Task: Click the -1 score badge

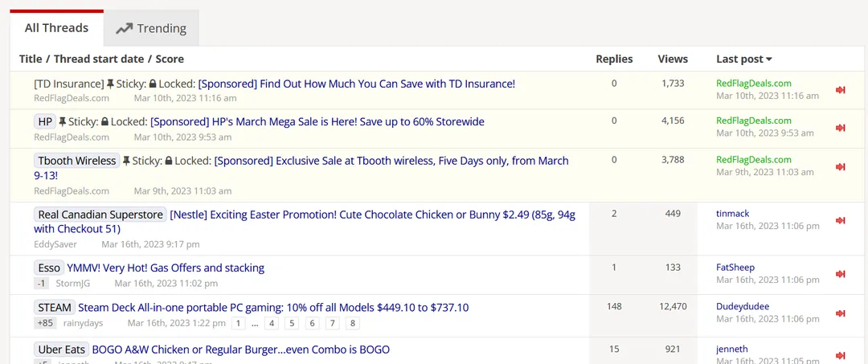Action: [x=42, y=283]
